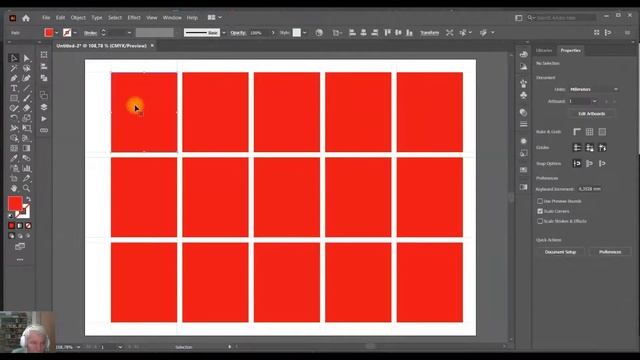Open the Symbols club icon in right dock
640x360 pixels.
pos(523,95)
